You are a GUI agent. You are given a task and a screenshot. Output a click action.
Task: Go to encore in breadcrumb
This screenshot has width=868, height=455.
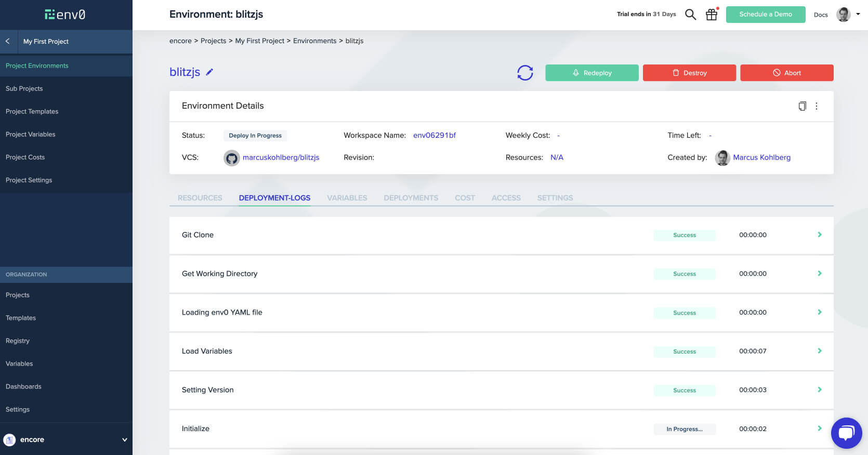click(x=180, y=41)
